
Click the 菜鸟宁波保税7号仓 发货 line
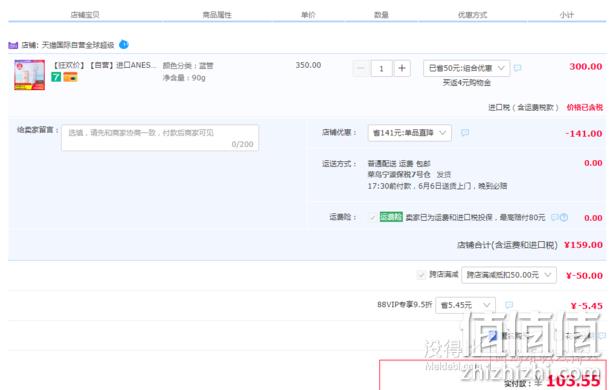(409, 174)
